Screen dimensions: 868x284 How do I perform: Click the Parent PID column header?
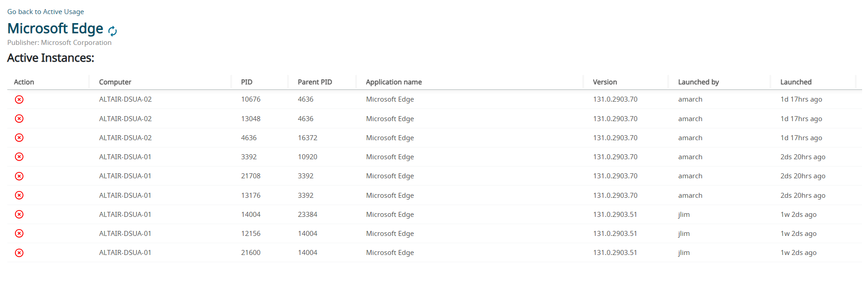click(x=315, y=82)
